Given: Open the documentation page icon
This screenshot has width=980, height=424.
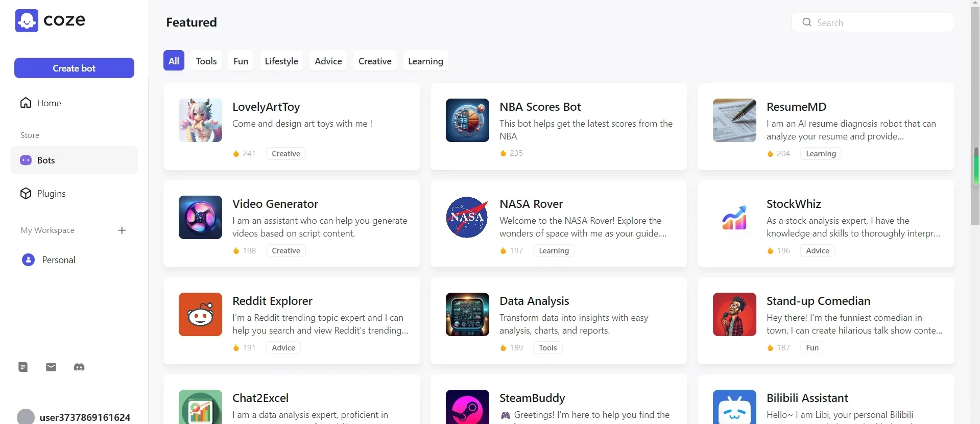Looking at the screenshot, I should coord(23,367).
